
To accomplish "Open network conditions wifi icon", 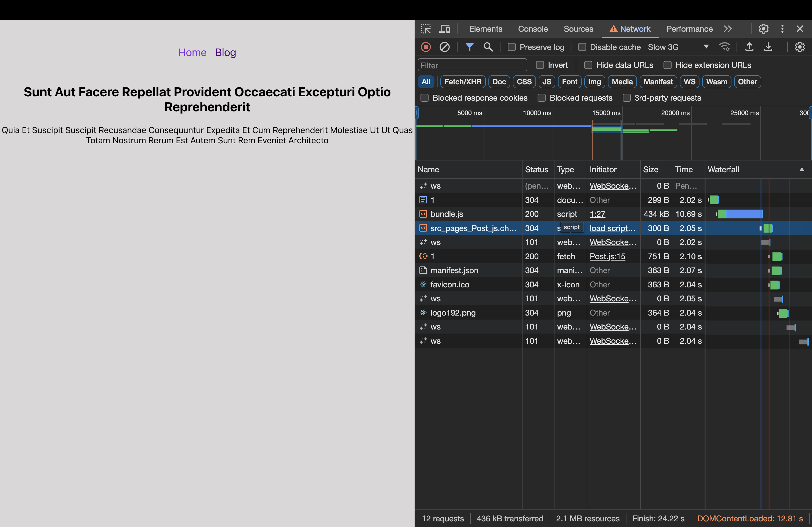I will (724, 47).
